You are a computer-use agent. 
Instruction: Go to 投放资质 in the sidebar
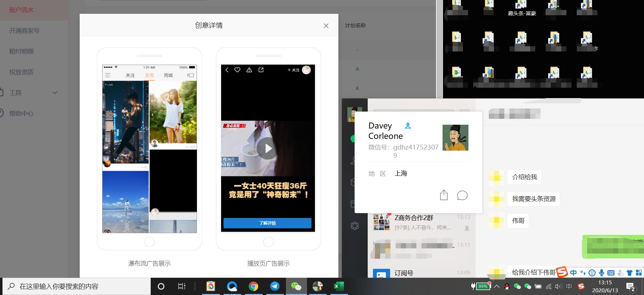[x=21, y=72]
